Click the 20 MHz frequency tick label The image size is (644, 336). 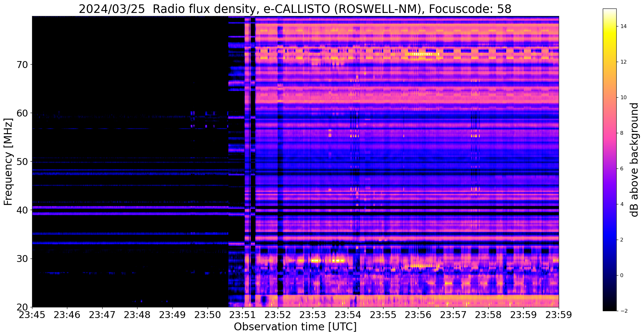22,307
